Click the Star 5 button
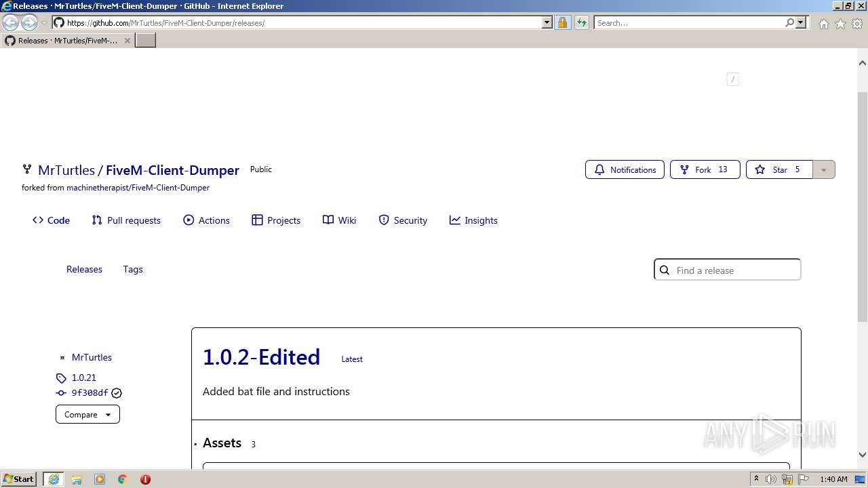 [x=779, y=169]
